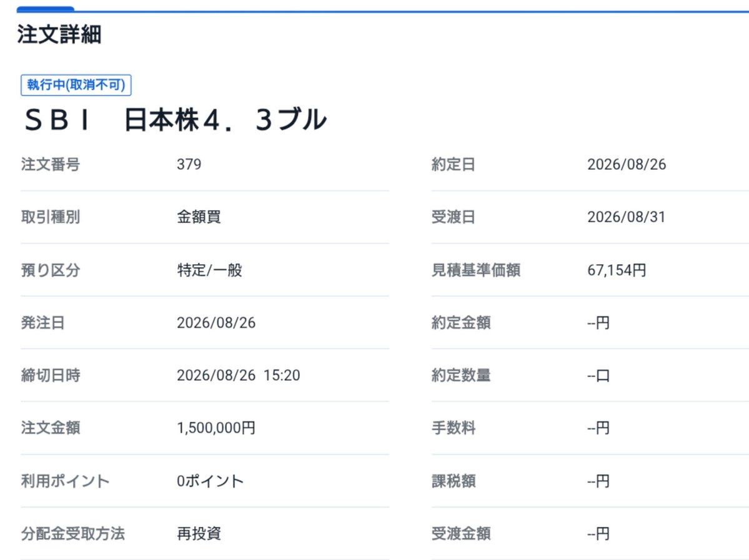The image size is (749, 560).
Task: Click the 預り区分 label
Action: (50, 270)
